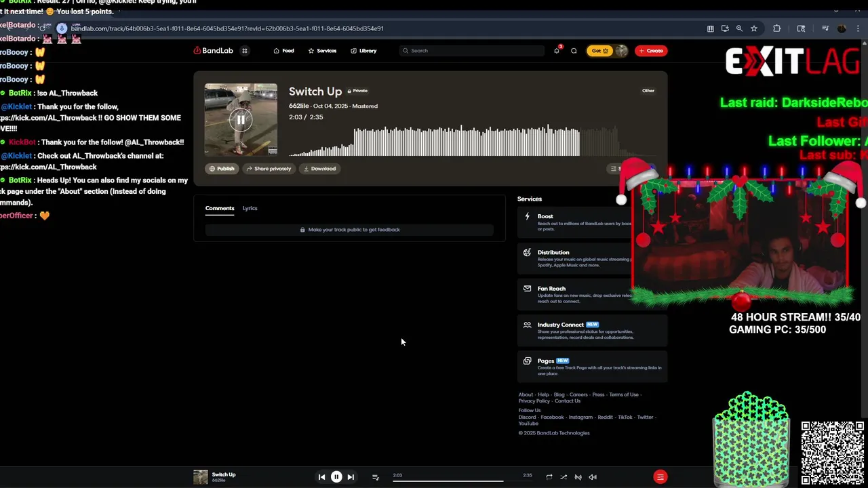The image size is (868, 488).
Task: Skip to the previous track
Action: coord(321,477)
